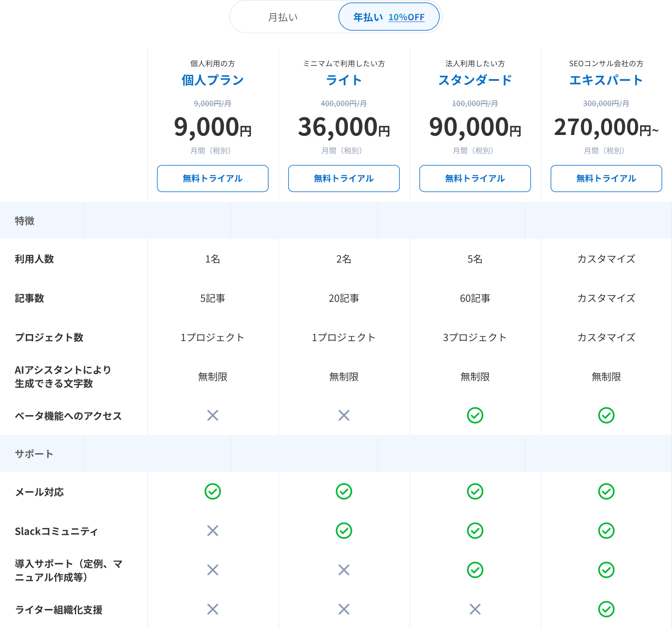The width and height of the screenshot is (672, 629).
Task: Click SEOコンサル会社の方 subtitle
Action: [606, 64]
